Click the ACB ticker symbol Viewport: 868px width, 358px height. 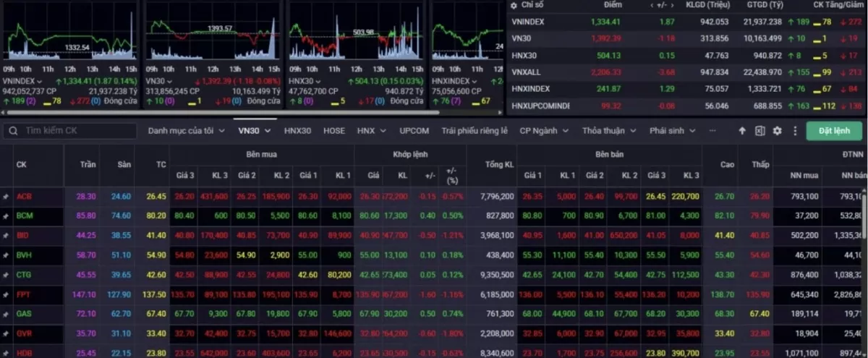24,197
